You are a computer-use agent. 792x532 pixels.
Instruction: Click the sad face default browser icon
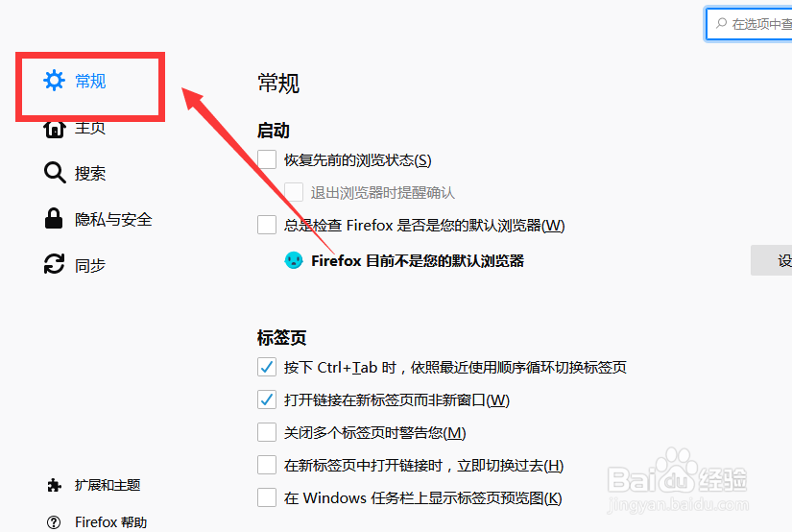[294, 260]
